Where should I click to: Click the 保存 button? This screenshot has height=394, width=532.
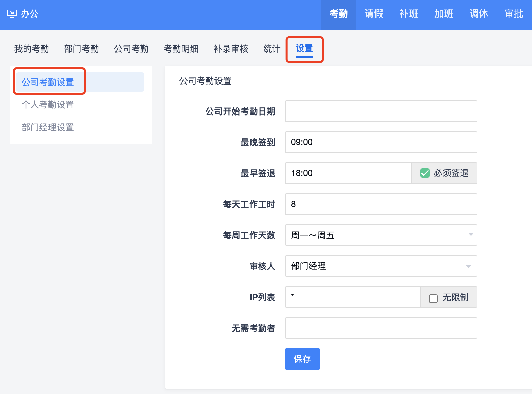[302, 359]
